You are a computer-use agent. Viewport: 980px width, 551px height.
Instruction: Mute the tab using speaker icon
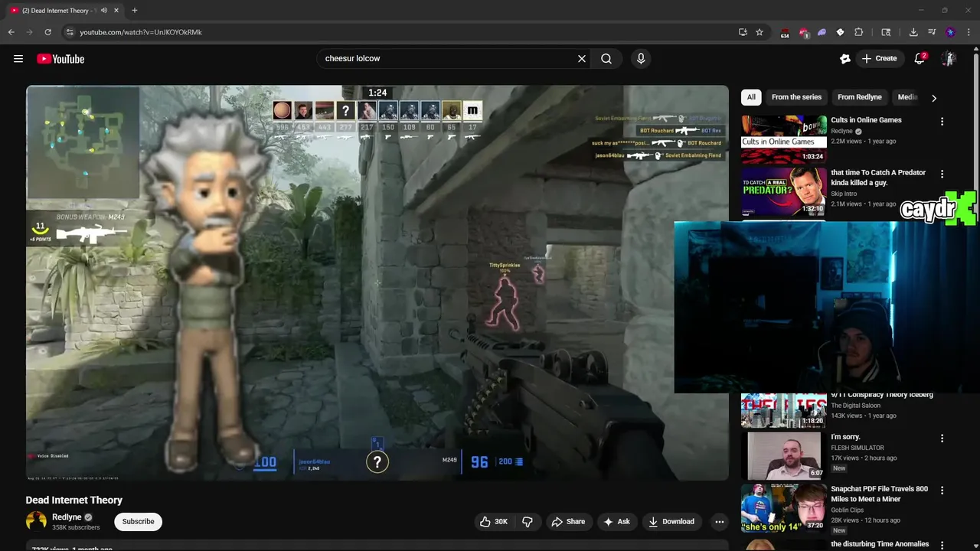click(103, 11)
